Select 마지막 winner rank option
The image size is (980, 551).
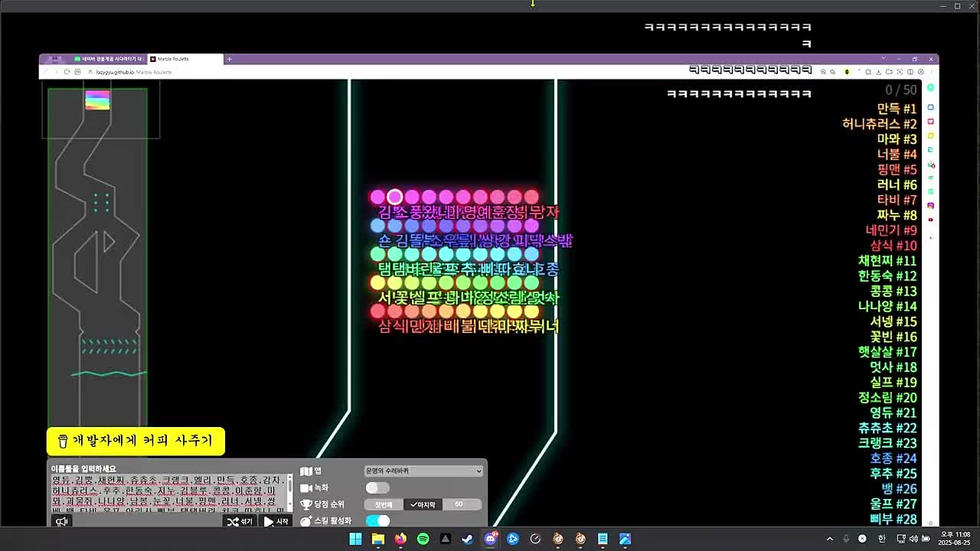pos(423,504)
